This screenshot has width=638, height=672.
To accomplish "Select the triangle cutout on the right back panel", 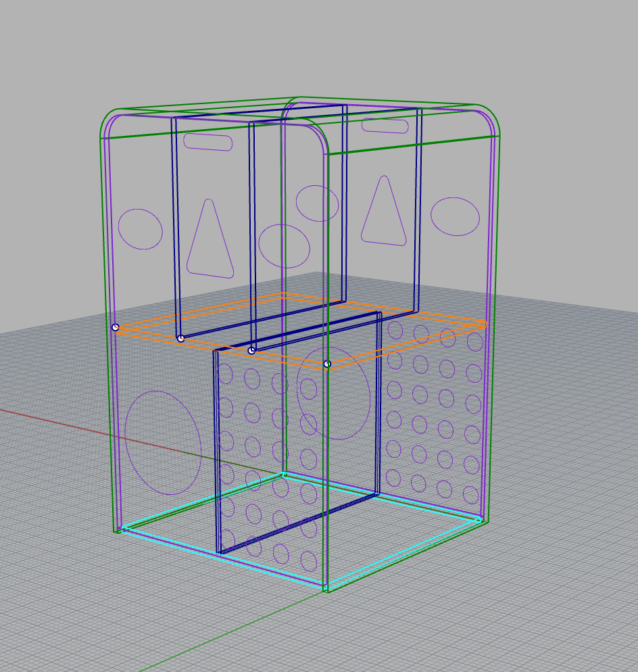I will (383, 210).
